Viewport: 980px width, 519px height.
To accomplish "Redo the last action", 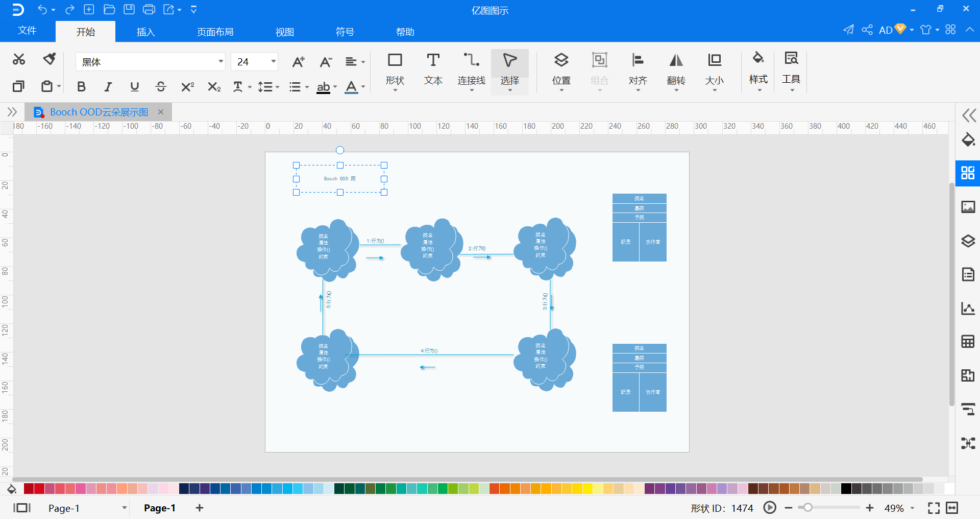I will pyautogui.click(x=70, y=9).
